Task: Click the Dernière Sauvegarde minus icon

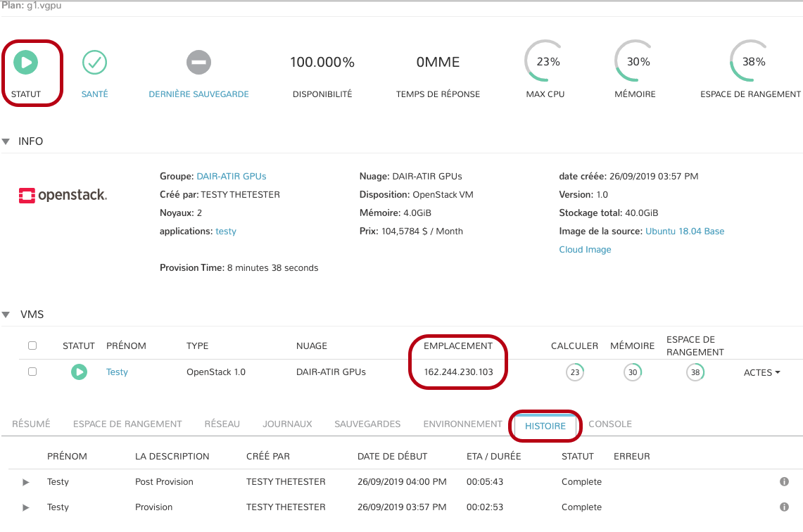Action: click(x=198, y=63)
